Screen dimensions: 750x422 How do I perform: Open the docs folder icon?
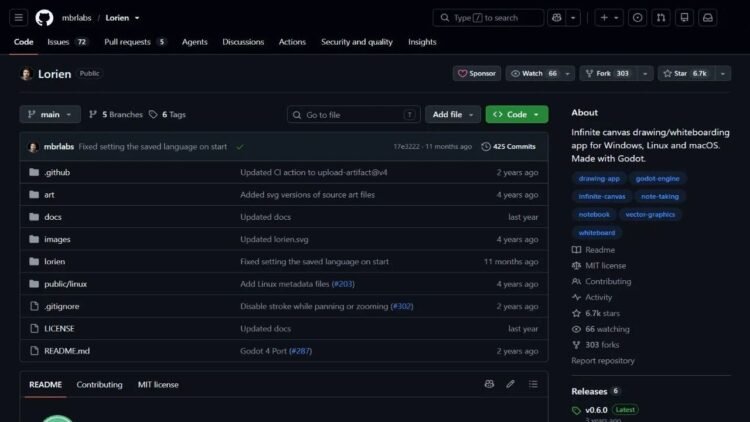point(34,217)
